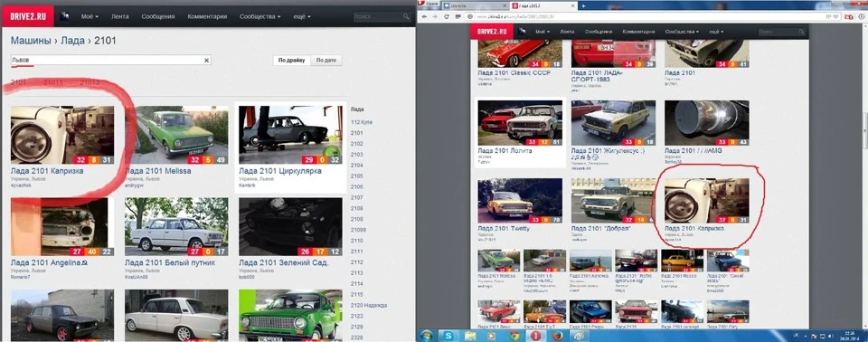Open Лада 2101 Melissa title link
Screen dimensions: 868x342
point(157,171)
